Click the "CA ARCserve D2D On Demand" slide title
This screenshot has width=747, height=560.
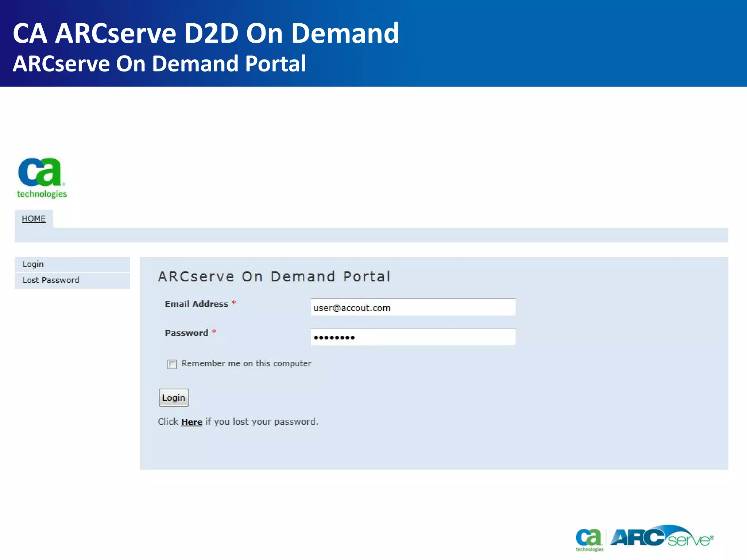[206, 33]
